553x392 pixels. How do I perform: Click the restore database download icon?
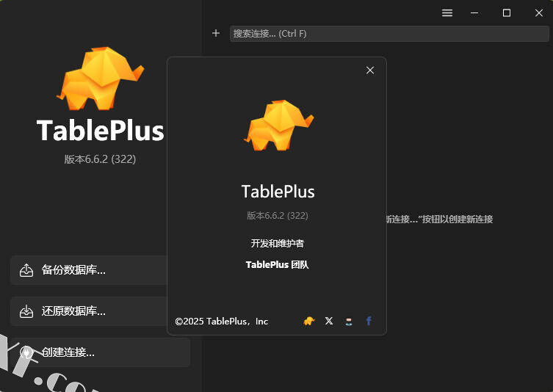[x=26, y=311]
